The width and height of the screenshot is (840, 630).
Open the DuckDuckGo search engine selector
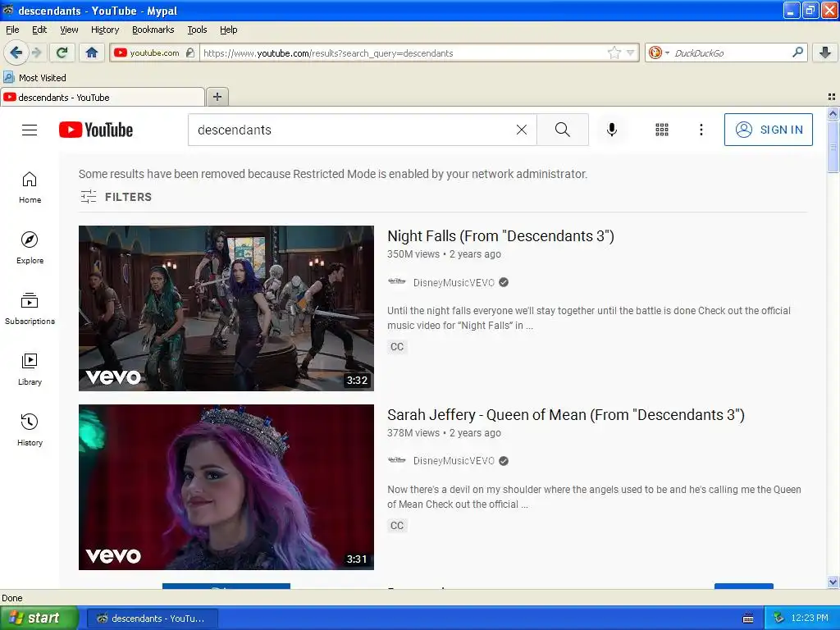(659, 52)
